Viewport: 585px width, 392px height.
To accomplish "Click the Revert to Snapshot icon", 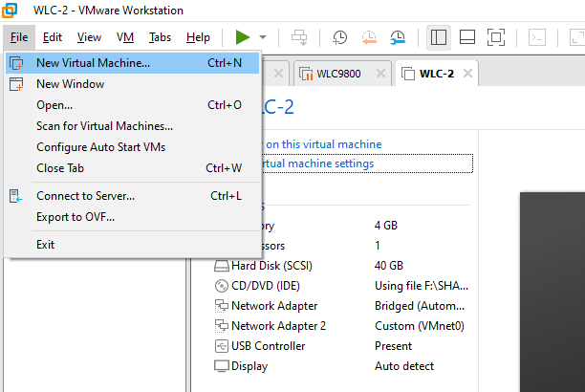I will (x=369, y=37).
